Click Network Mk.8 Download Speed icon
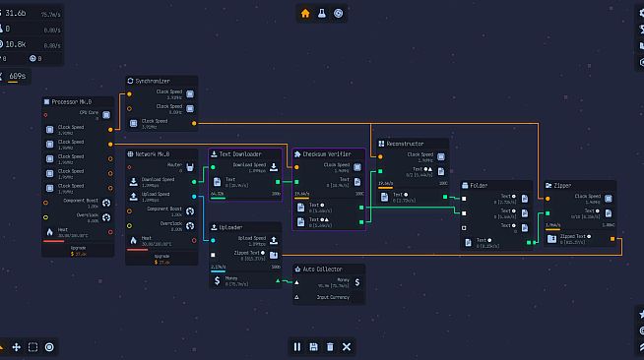This screenshot has width=644, height=360. pos(134,182)
